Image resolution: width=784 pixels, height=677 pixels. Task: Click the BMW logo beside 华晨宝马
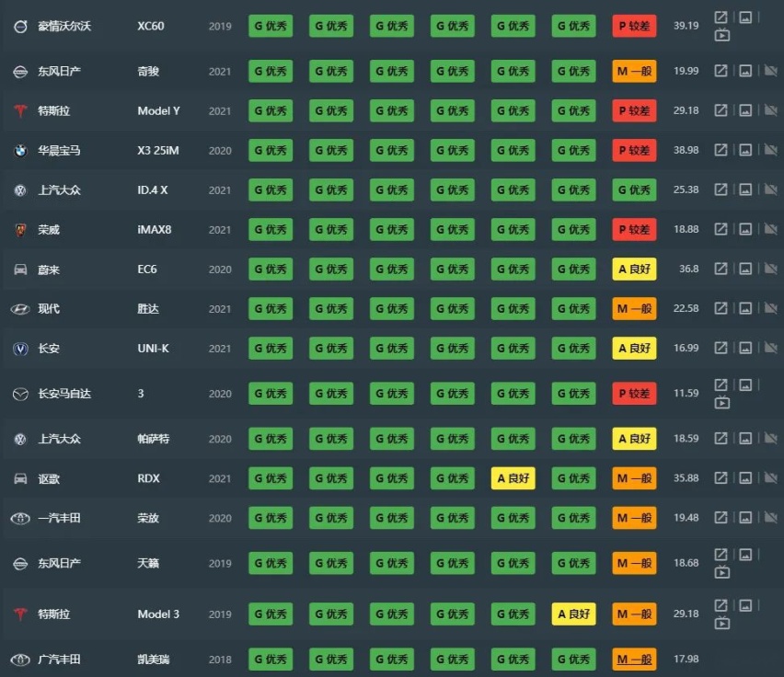click(20, 150)
